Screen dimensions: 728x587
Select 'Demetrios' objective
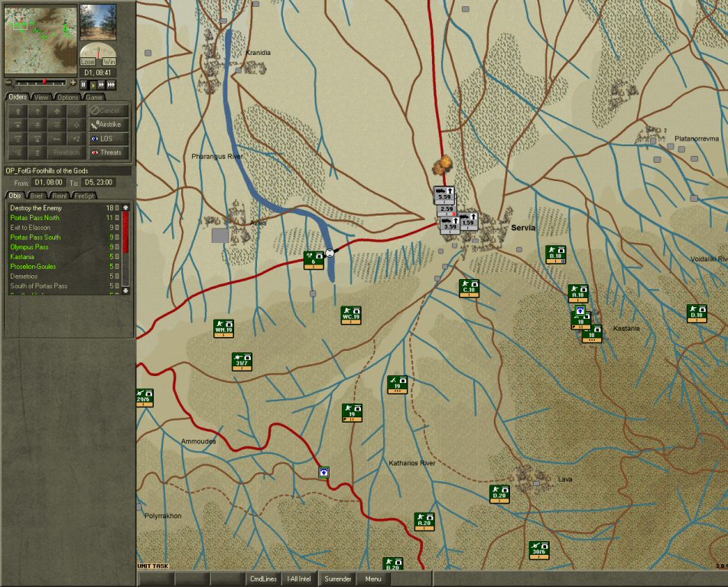point(64,276)
